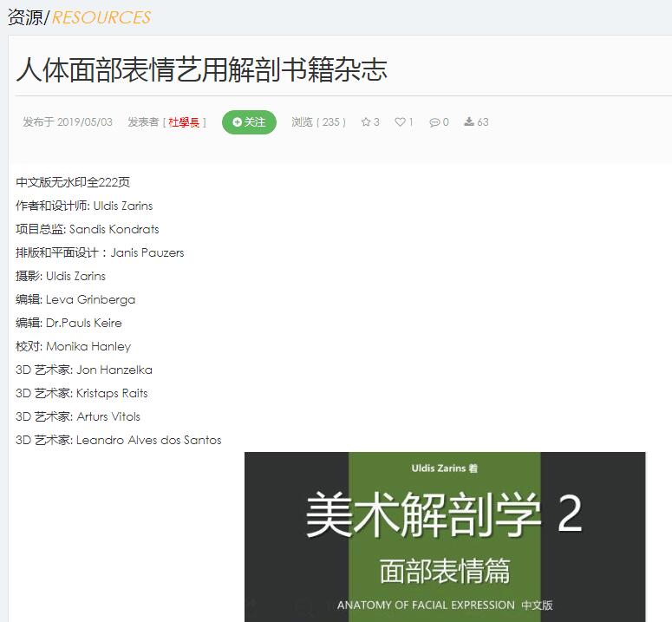Click the RESOURCES heading link

point(101,17)
